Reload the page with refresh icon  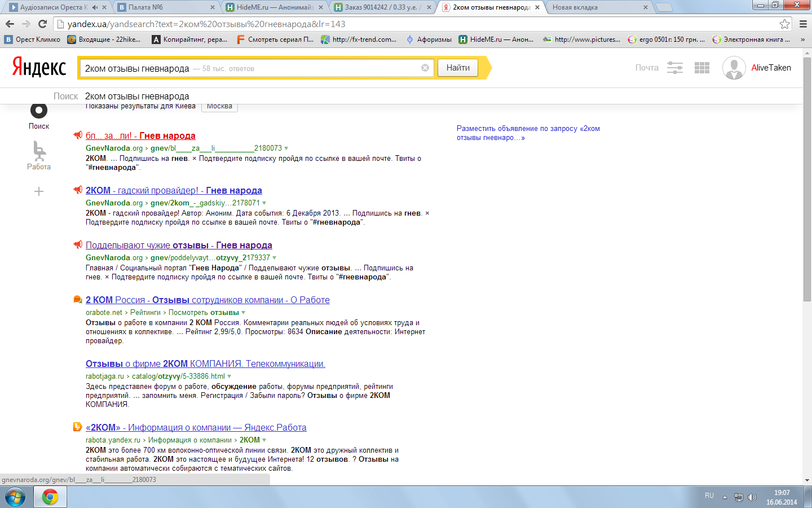click(x=42, y=24)
